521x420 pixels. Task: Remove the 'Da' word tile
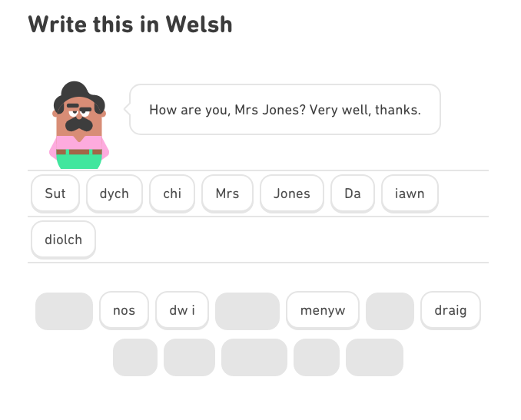coord(353,193)
